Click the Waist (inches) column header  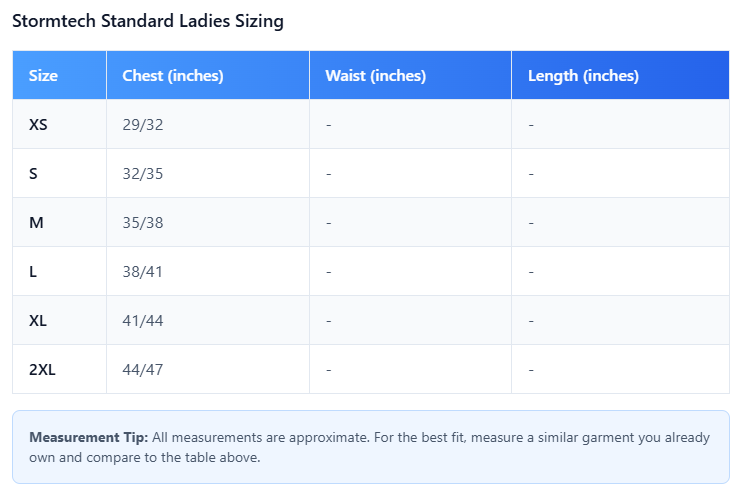pos(410,75)
